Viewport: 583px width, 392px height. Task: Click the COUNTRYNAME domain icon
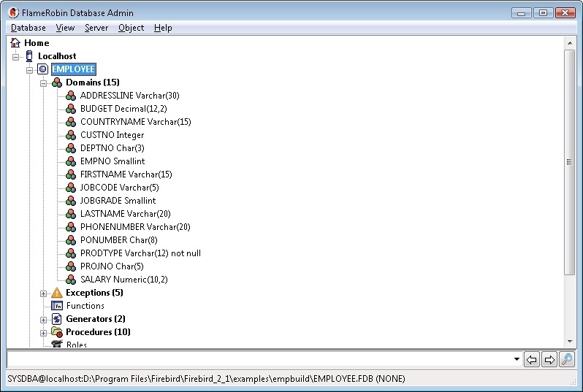tap(71, 122)
